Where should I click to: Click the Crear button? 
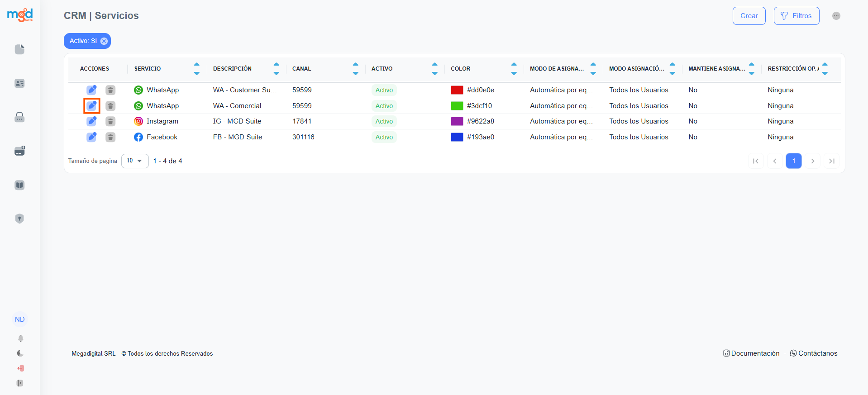click(x=749, y=16)
